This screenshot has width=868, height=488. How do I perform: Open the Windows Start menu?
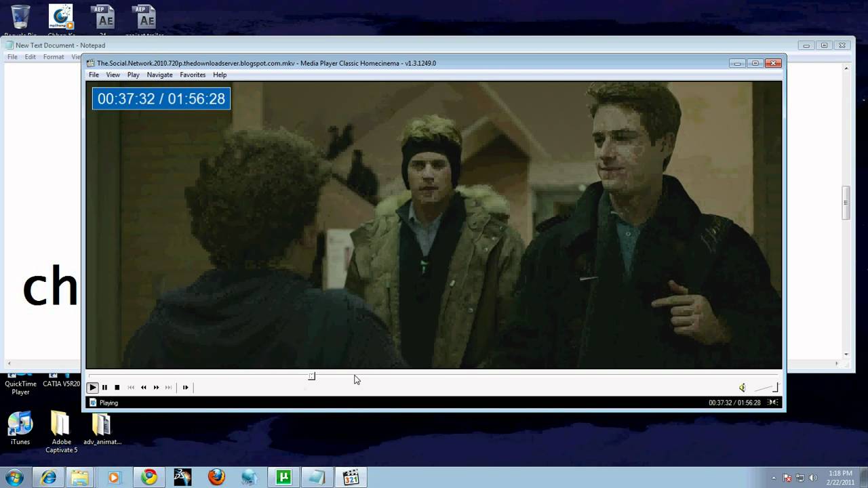(x=14, y=477)
